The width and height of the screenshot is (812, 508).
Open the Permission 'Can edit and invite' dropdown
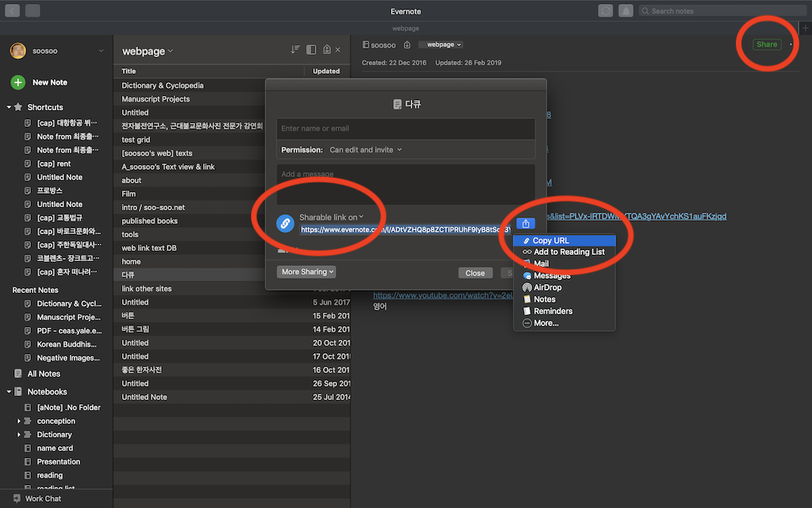coord(366,150)
